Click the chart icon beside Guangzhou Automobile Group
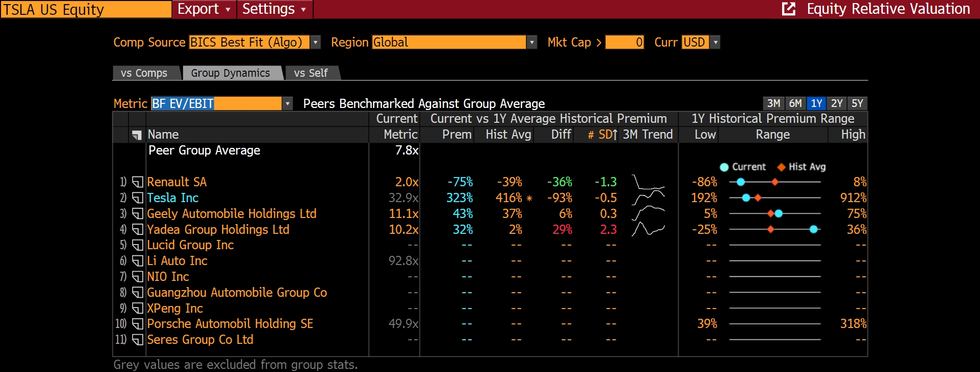 click(x=137, y=293)
